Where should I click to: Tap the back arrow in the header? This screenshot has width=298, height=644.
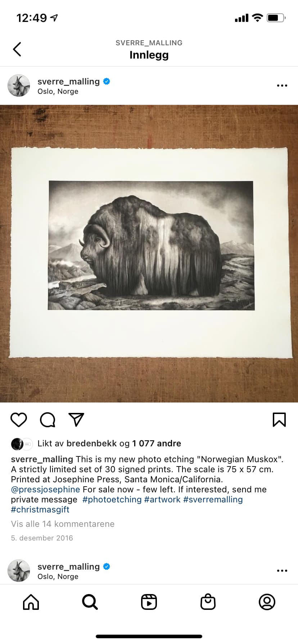click(17, 49)
